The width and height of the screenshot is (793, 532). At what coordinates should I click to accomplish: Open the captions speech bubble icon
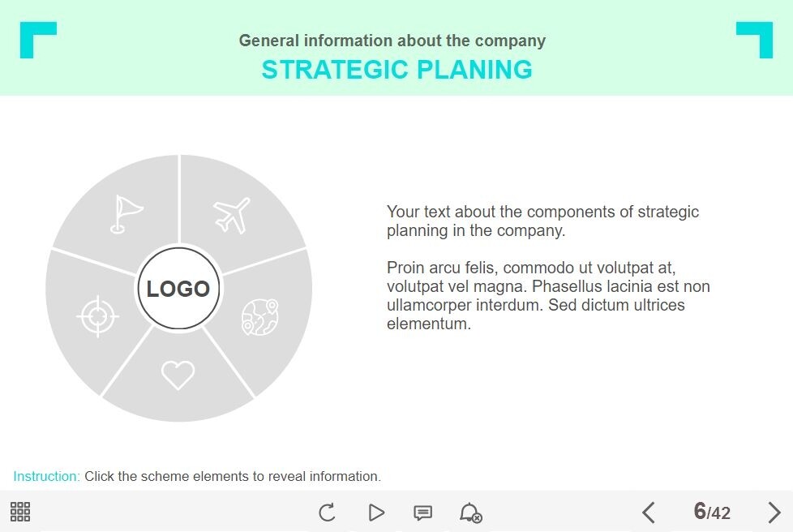pyautogui.click(x=422, y=513)
